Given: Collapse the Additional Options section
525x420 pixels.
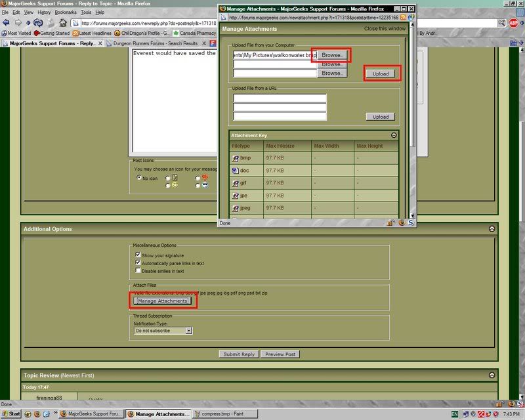Looking at the screenshot, I should click(x=492, y=229).
